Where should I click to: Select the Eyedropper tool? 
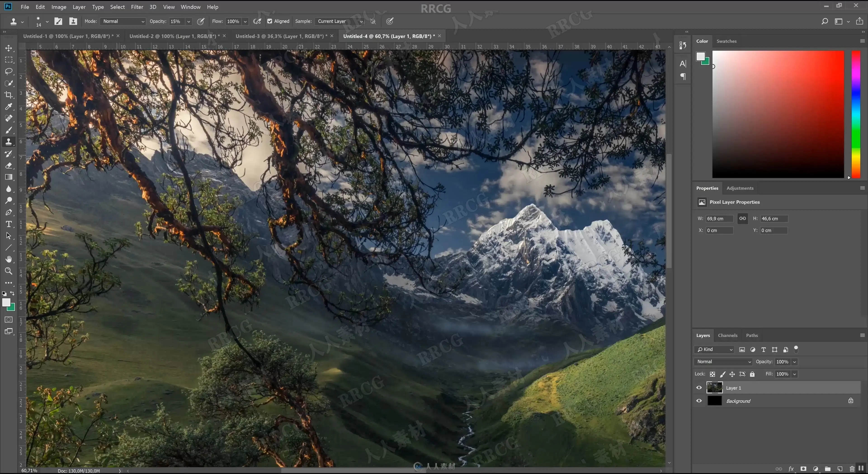(9, 107)
